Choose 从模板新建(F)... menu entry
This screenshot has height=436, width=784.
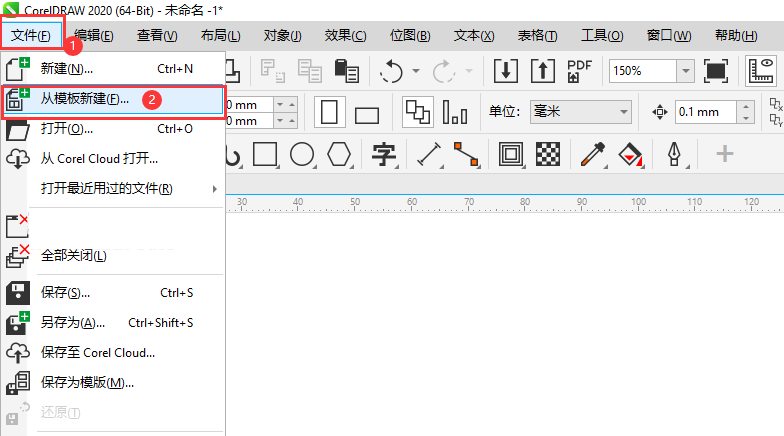(113, 100)
